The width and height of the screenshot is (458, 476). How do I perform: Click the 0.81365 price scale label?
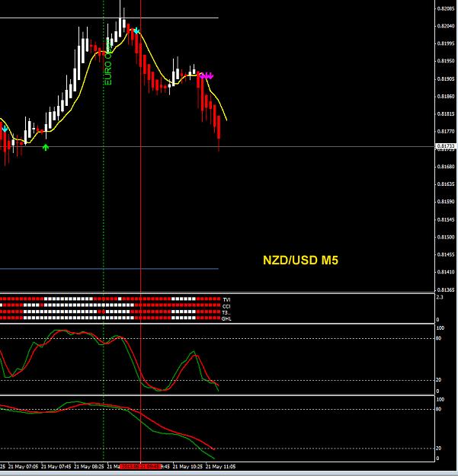pos(446,290)
